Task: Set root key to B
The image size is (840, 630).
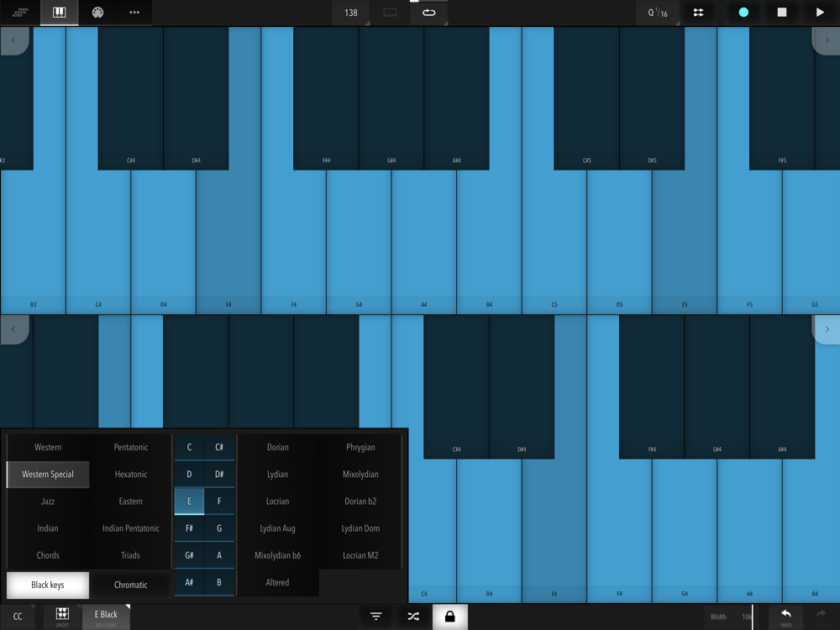Action: pos(219,582)
